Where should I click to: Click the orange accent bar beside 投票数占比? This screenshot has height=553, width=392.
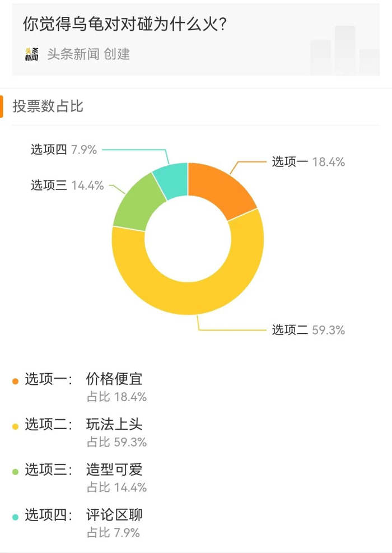click(x=2, y=106)
